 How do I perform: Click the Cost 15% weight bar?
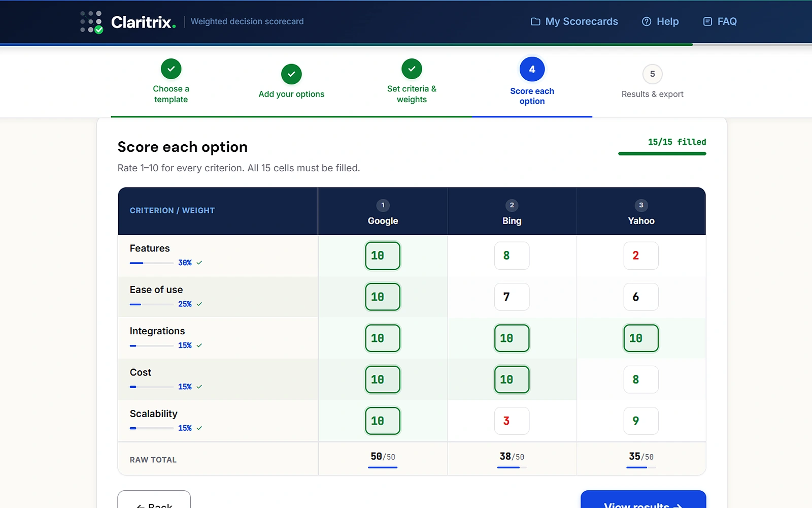tap(152, 387)
